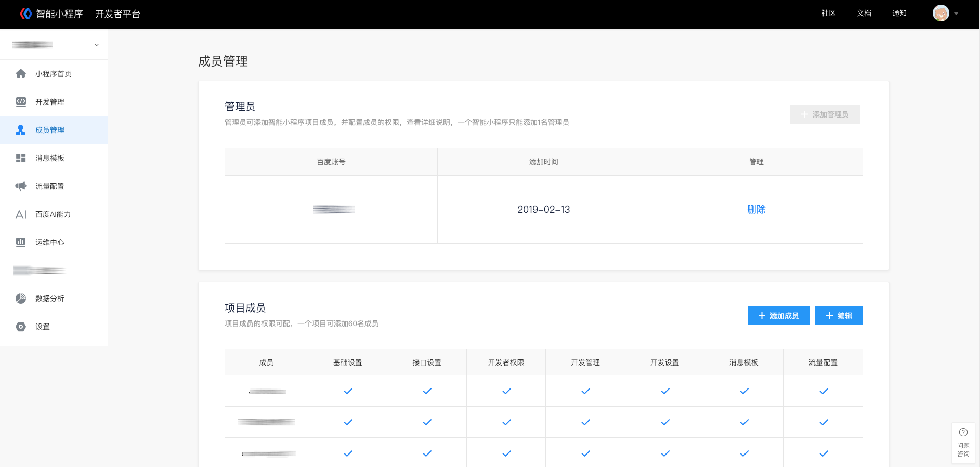Click the gear icon beside 设置

click(21, 327)
